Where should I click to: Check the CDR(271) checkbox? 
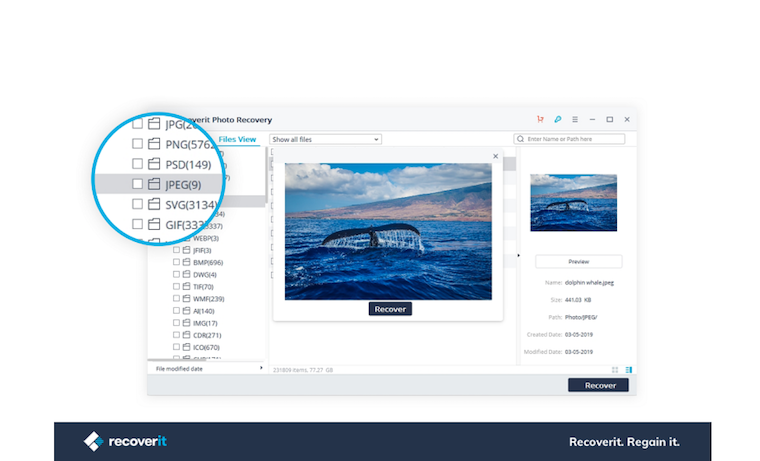point(176,335)
